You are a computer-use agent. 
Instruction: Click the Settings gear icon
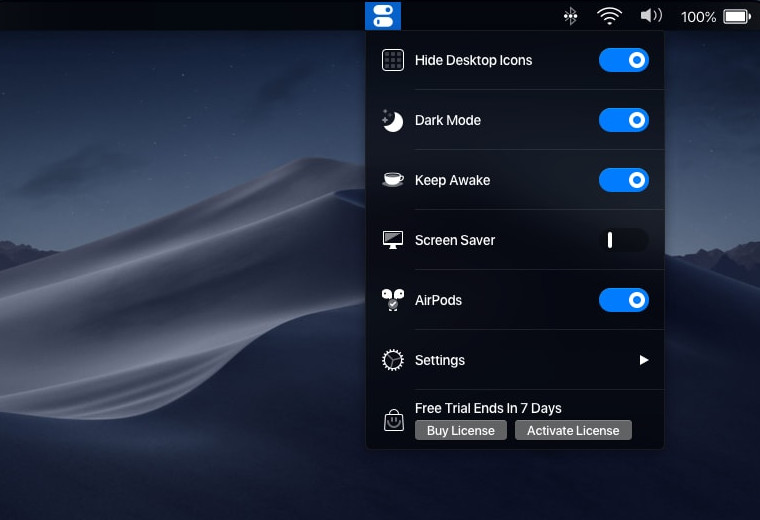[x=393, y=360]
